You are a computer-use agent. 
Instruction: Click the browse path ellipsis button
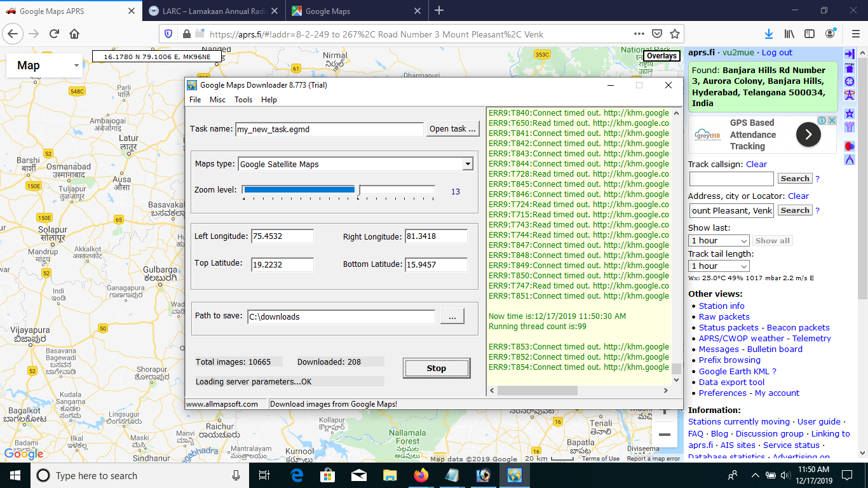(452, 316)
